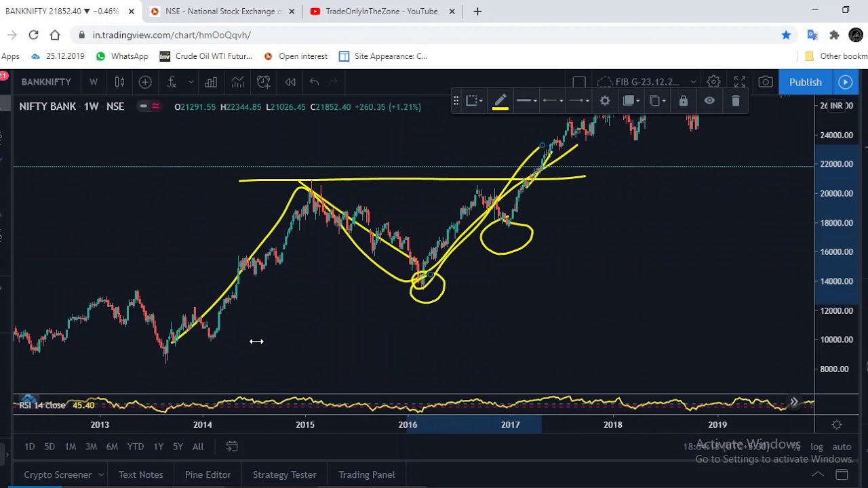868x488 pixels.
Task: Change the weekly chart interval
Action: pyautogui.click(x=93, y=82)
